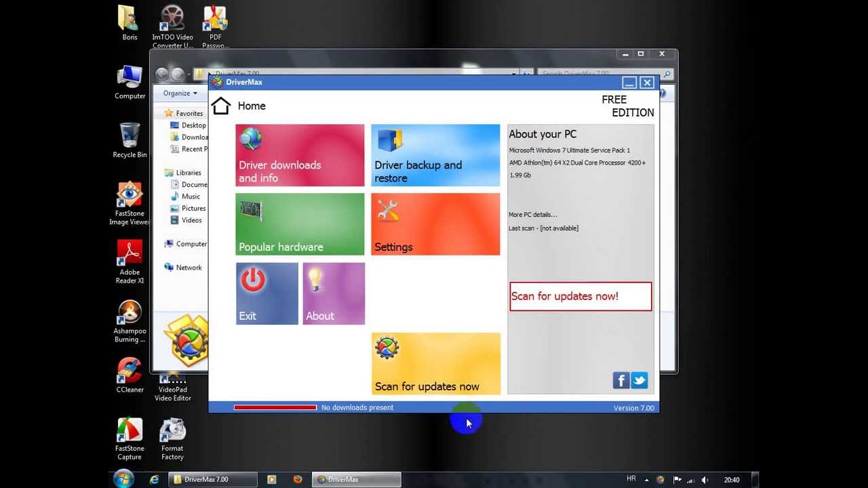The height and width of the screenshot is (488, 868).
Task: Open the About tile with the lightbulb
Action: [334, 293]
